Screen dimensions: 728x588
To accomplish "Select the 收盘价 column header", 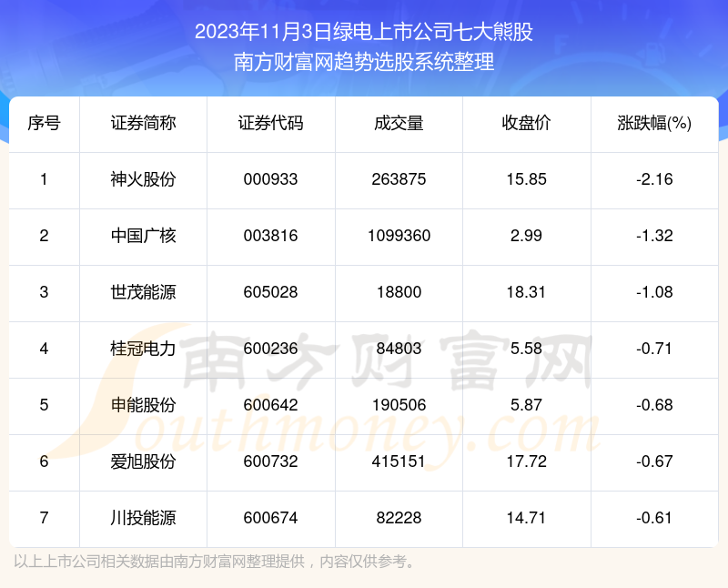I will pos(526,124).
